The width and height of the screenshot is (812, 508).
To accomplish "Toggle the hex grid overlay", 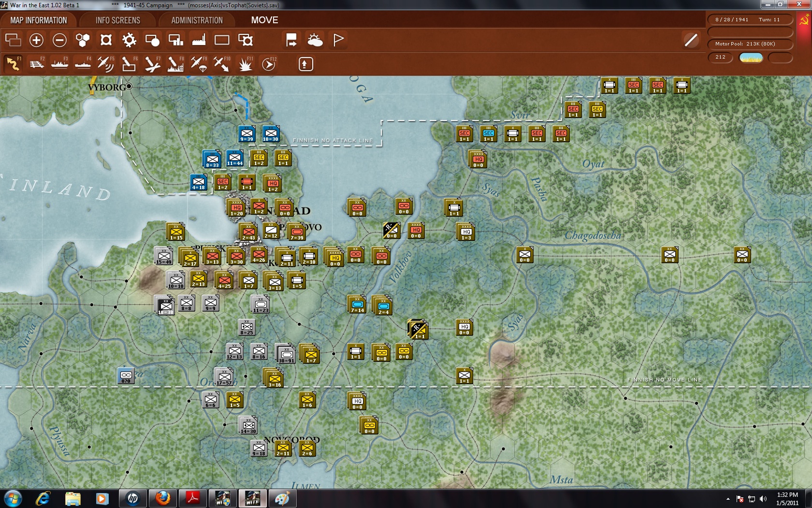I will pos(83,40).
